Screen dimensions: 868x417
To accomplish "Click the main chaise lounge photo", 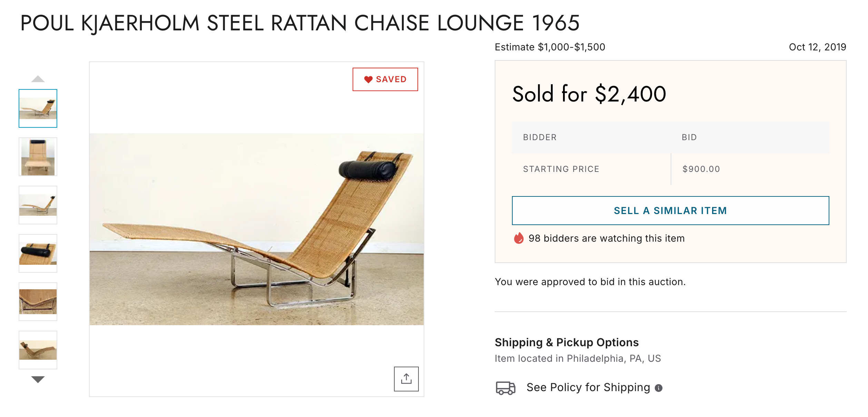I will 256,229.
